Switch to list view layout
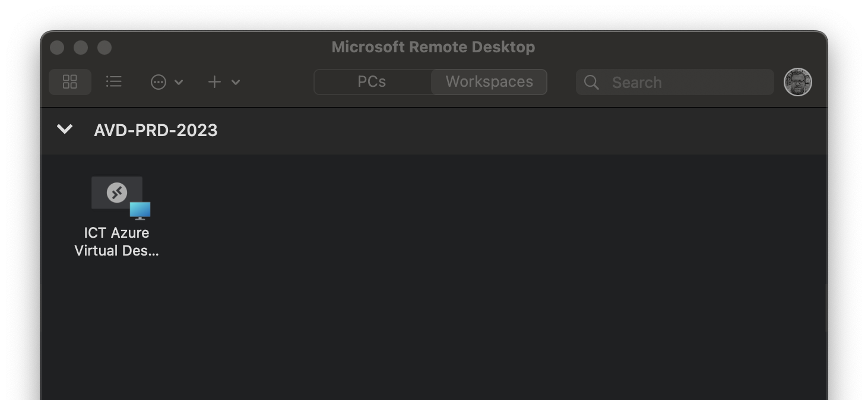 coord(113,82)
